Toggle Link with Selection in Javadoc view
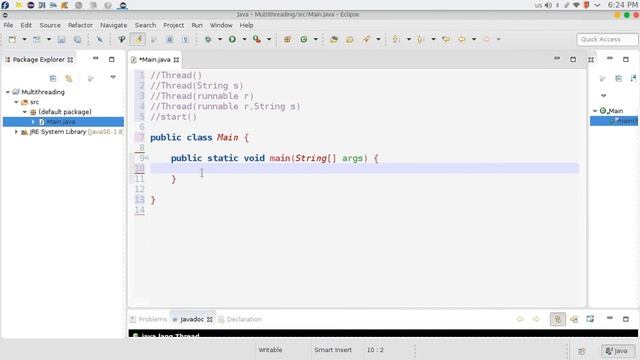Screen dimensions: 640x360 558,319
